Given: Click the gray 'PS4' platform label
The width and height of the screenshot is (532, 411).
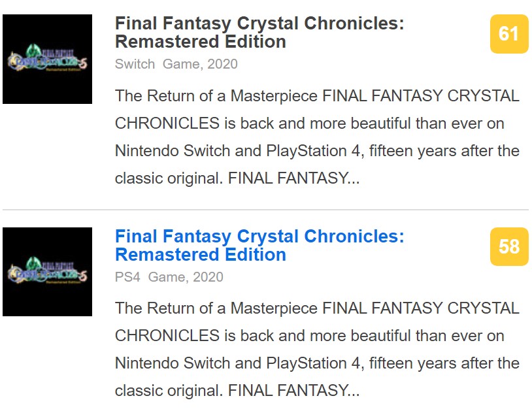Looking at the screenshot, I should pyautogui.click(x=127, y=276).
